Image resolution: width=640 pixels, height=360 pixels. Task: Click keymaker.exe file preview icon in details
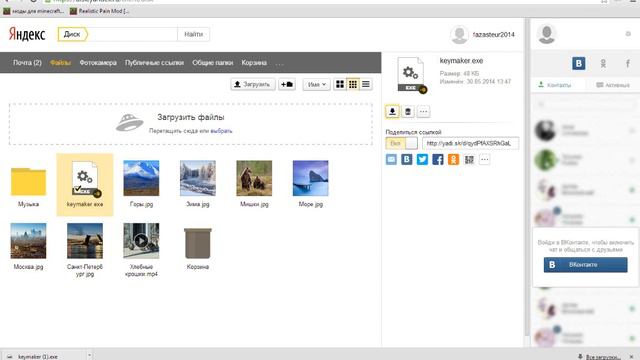pyautogui.click(x=411, y=75)
